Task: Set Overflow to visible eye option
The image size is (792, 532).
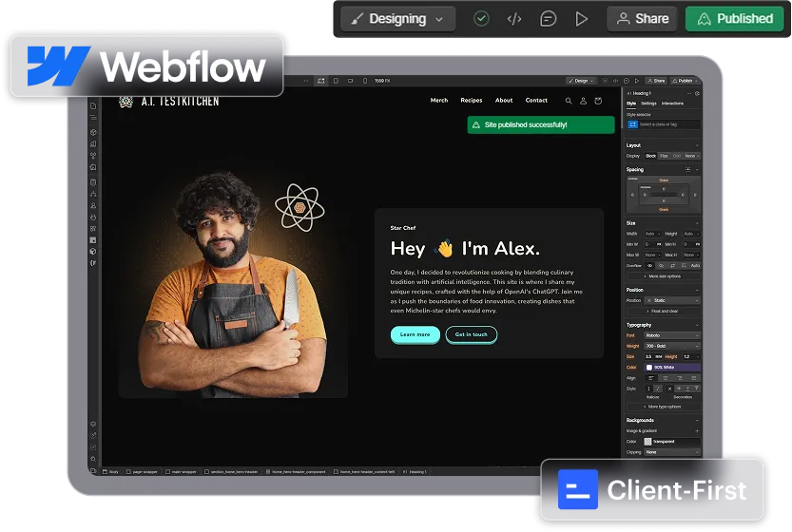Action: [x=650, y=265]
